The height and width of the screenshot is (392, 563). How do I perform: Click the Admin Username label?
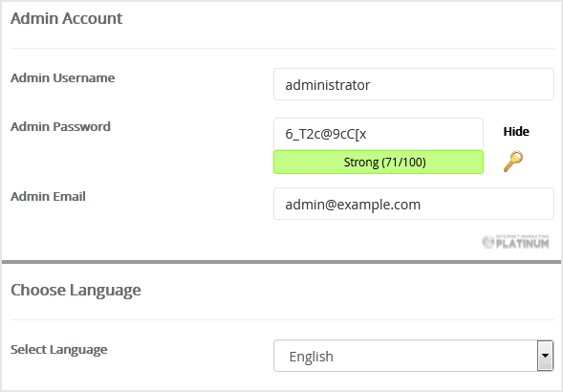[x=63, y=78]
